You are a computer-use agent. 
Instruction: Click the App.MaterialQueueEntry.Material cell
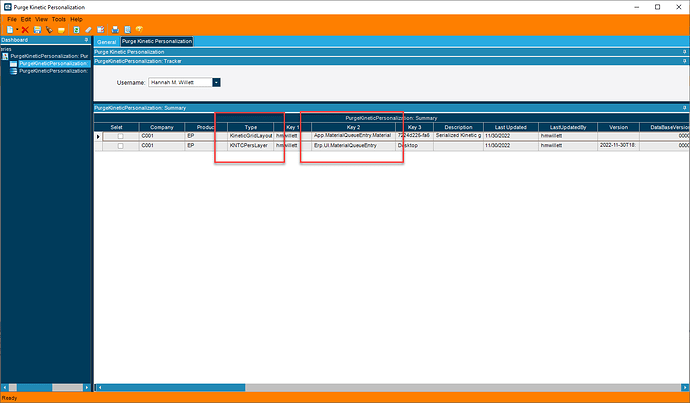[353, 136]
